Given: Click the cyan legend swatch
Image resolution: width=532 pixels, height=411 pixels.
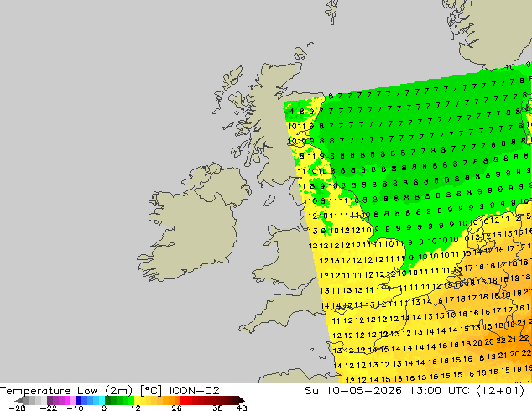Looking at the screenshot, I should click(102, 400).
